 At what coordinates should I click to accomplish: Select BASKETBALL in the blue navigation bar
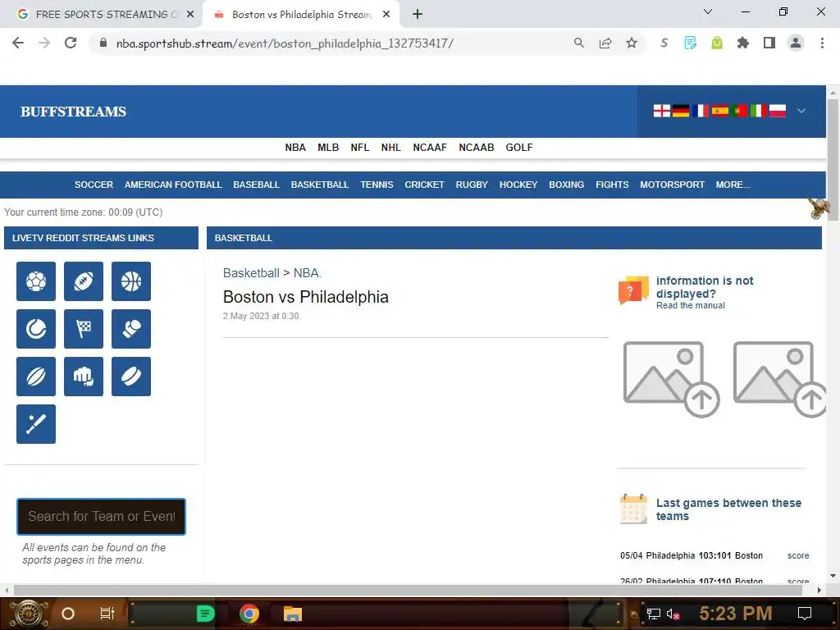pos(320,185)
